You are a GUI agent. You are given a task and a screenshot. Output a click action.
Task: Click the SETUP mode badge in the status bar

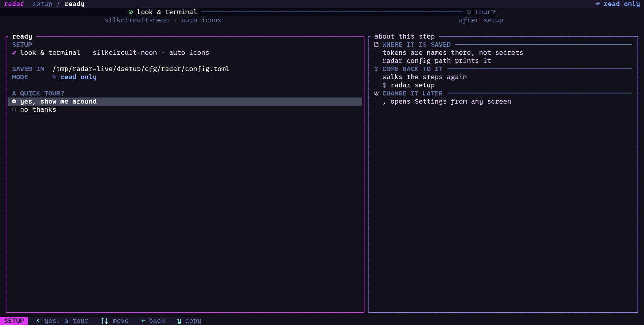coord(14,321)
